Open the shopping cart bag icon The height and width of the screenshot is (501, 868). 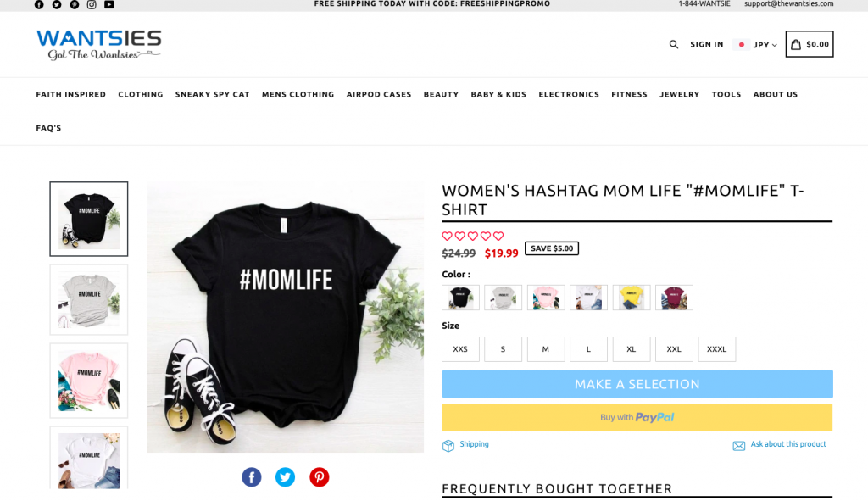(x=796, y=44)
